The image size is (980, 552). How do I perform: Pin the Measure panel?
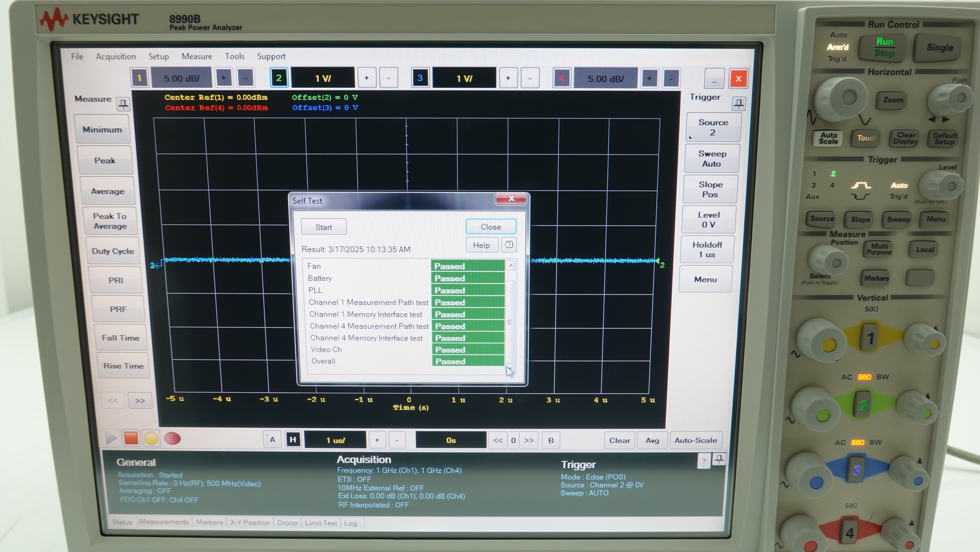[x=123, y=103]
